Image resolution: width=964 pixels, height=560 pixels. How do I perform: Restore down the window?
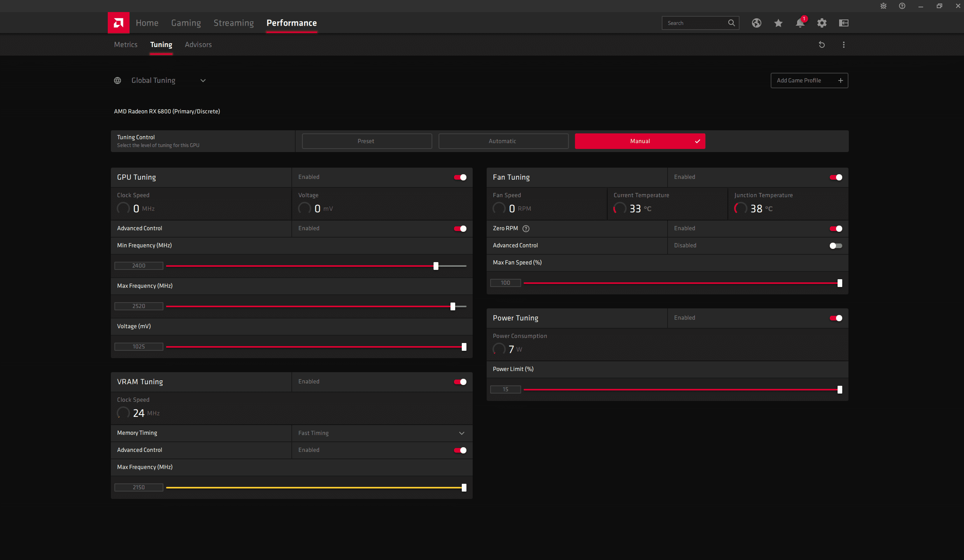pos(939,6)
